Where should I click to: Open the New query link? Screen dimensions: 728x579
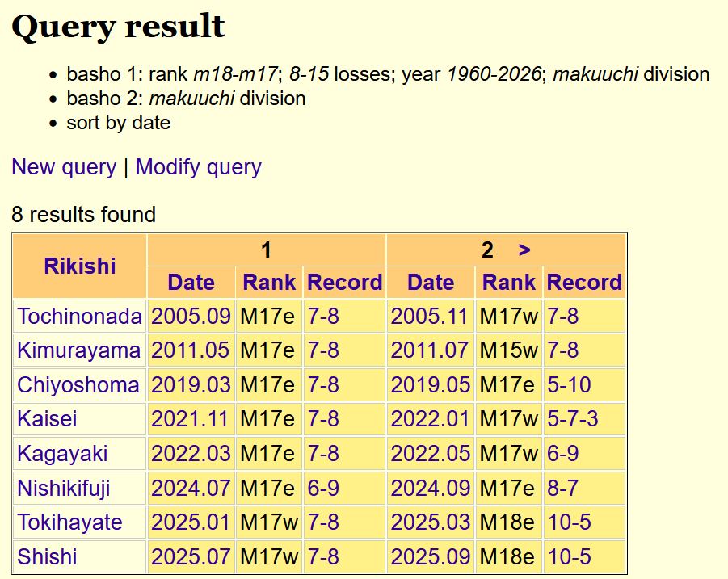click(x=64, y=167)
